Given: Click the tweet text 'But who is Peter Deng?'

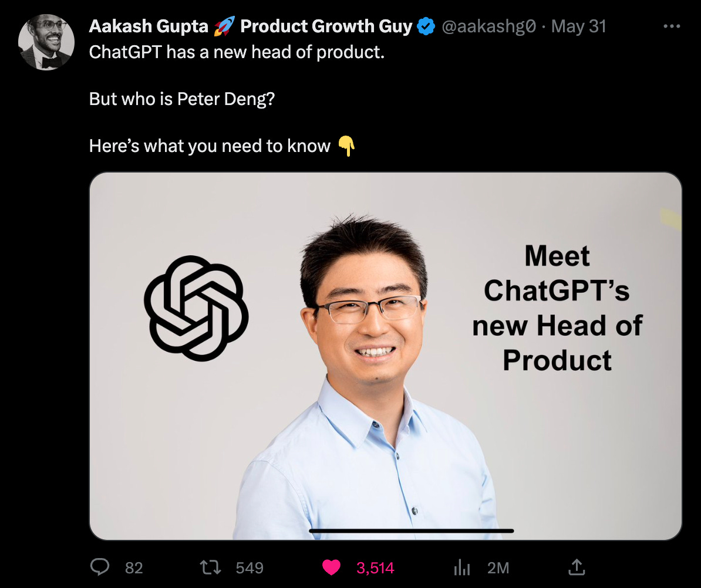Looking at the screenshot, I should pyautogui.click(x=182, y=99).
